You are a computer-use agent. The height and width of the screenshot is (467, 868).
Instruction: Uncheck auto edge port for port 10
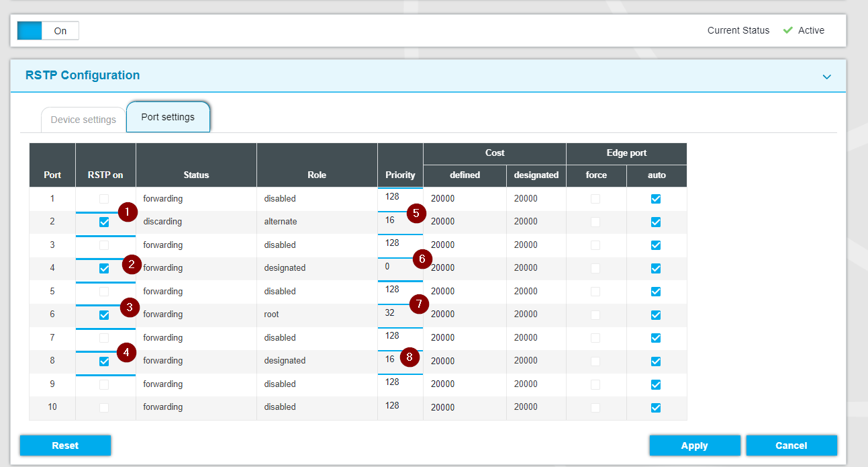point(656,408)
